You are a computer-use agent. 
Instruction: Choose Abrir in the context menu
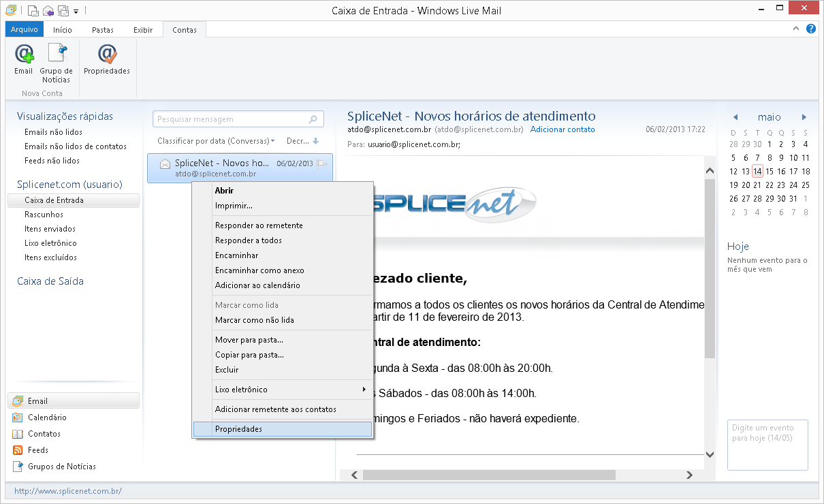pos(283,191)
